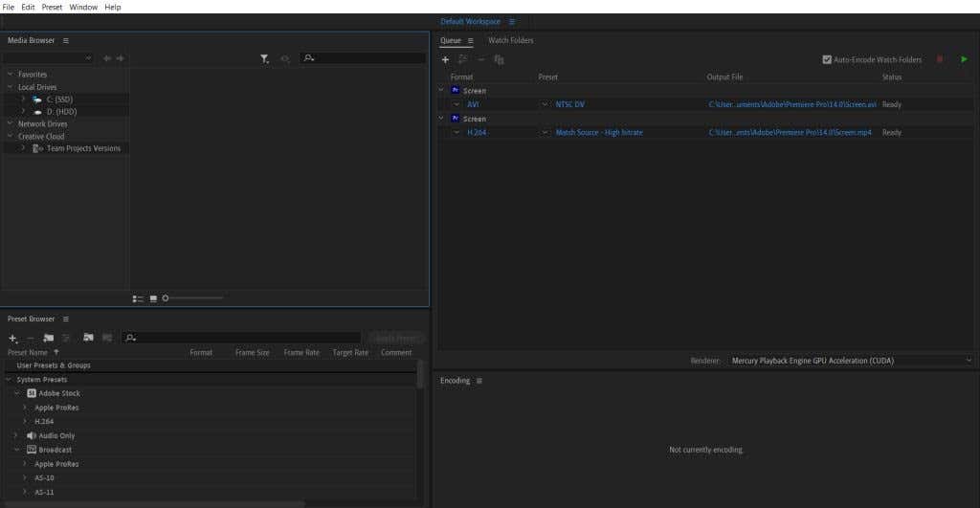Click the Export Presets icon
980x508 pixels.
coord(107,338)
